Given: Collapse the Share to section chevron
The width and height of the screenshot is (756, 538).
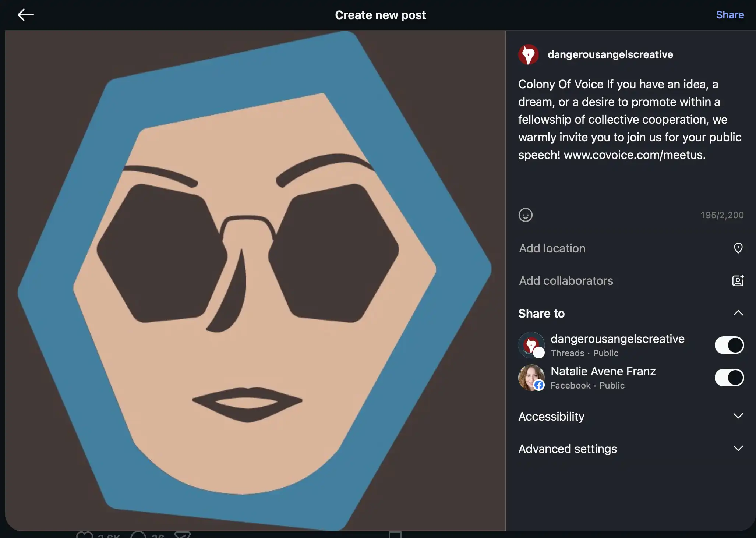Looking at the screenshot, I should point(738,313).
